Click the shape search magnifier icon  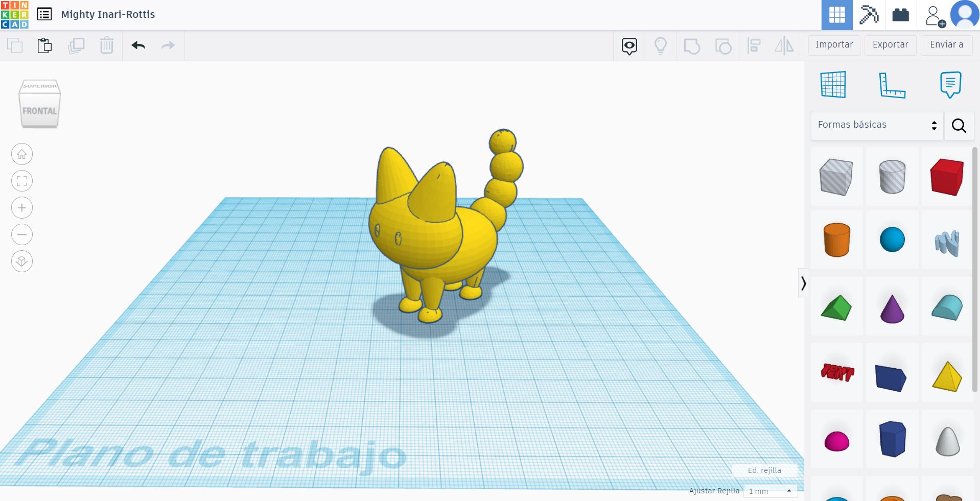coord(959,125)
